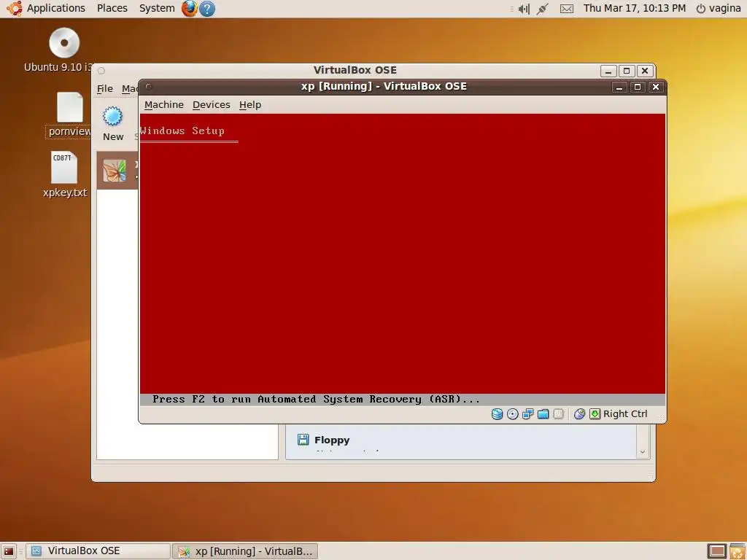Minimize the xp [Running] VM window
Image resolution: width=747 pixels, height=560 pixels.
[x=619, y=87]
